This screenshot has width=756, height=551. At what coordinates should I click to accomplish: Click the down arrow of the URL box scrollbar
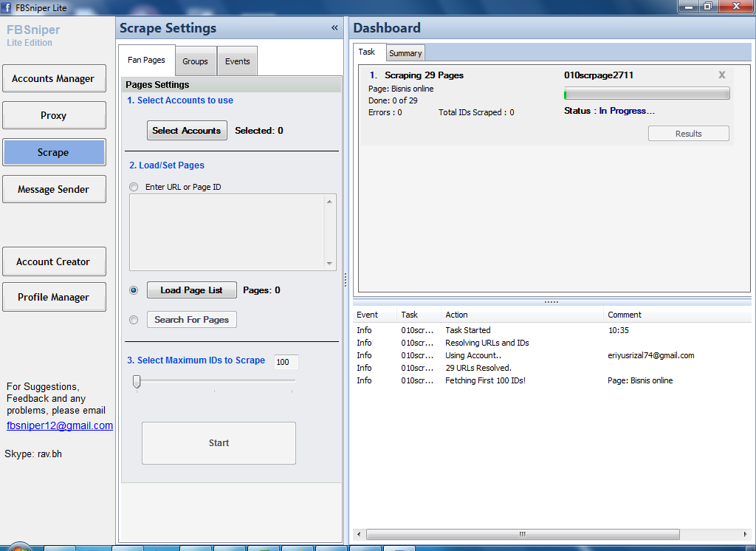[329, 264]
